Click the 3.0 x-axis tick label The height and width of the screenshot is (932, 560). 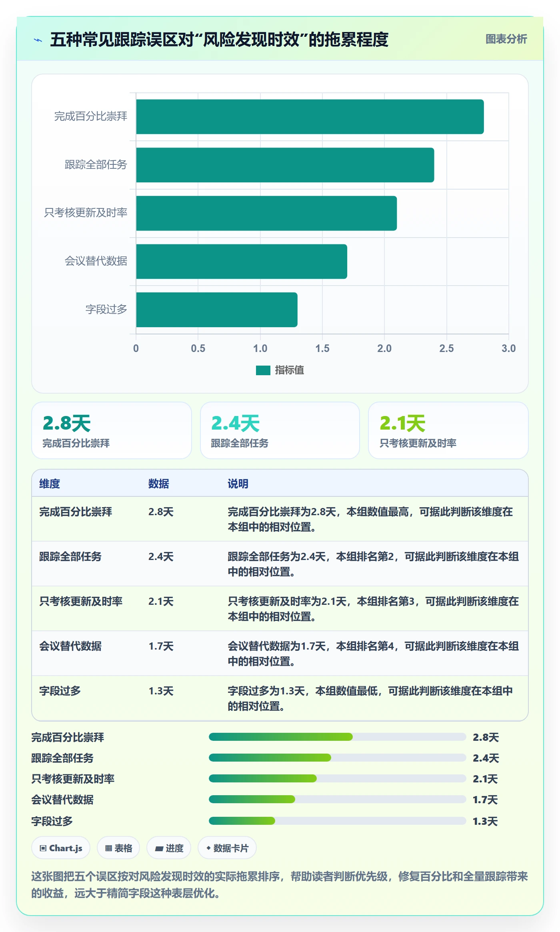click(508, 348)
